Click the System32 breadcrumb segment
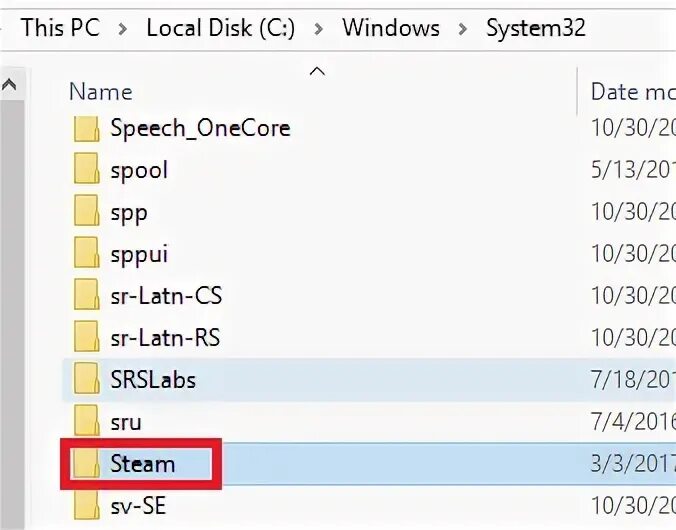This screenshot has height=530, width=676. [x=536, y=28]
